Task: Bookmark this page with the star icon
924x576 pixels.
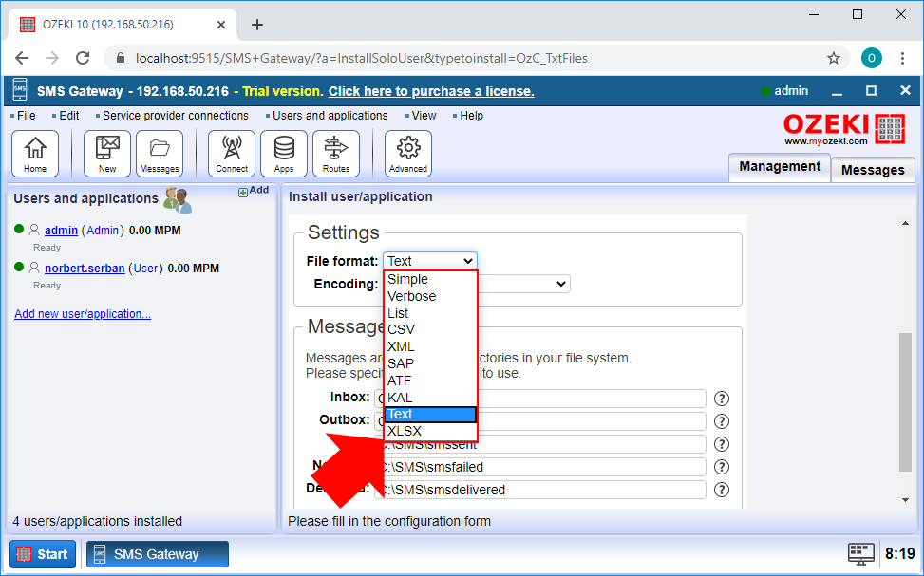Action: pos(833,58)
